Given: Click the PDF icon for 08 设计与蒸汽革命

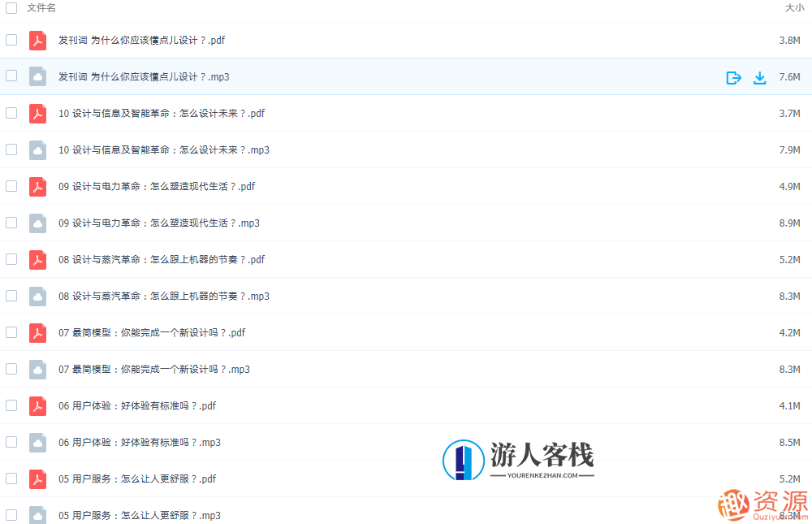Looking at the screenshot, I should (x=37, y=259).
